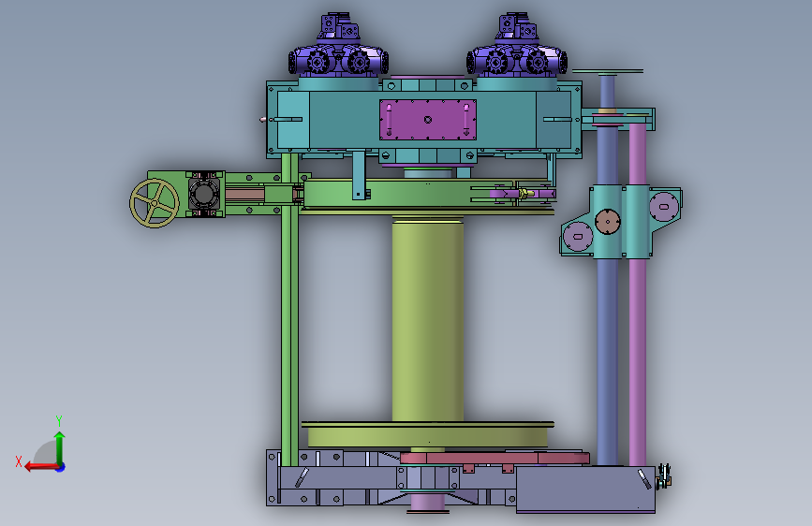Screen dimensions: 812x526
Task: Select the magenta cover plate on gearbox
Action: (x=428, y=120)
